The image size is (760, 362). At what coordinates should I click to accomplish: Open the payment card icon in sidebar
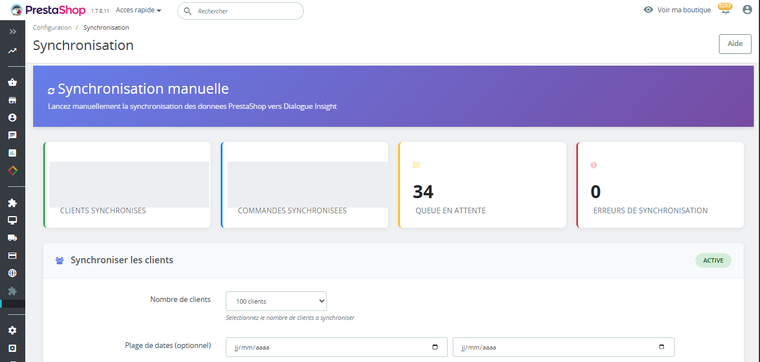(x=13, y=255)
